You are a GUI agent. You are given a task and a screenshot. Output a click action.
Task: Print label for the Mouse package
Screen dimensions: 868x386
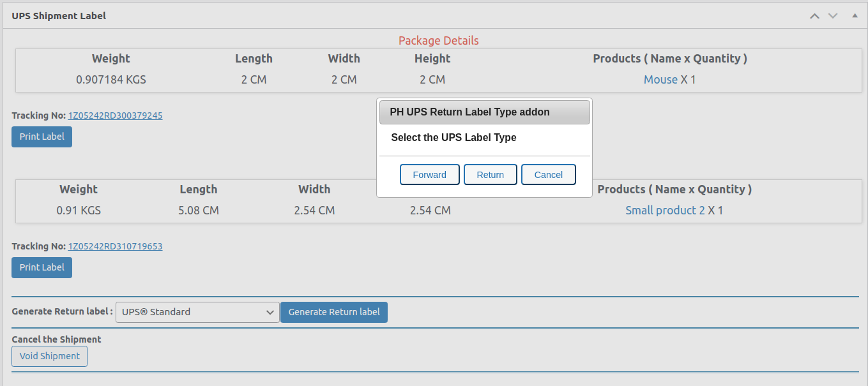(42, 137)
